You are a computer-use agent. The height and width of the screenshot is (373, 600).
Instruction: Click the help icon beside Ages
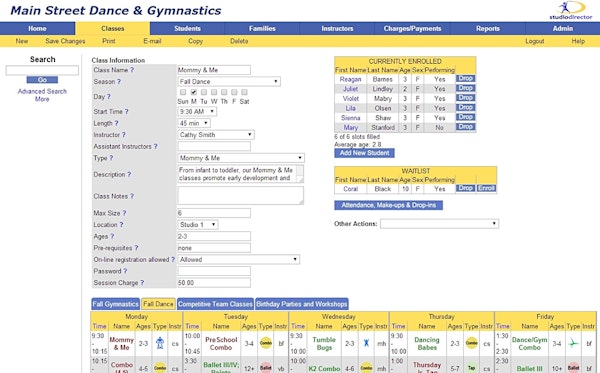(112, 236)
